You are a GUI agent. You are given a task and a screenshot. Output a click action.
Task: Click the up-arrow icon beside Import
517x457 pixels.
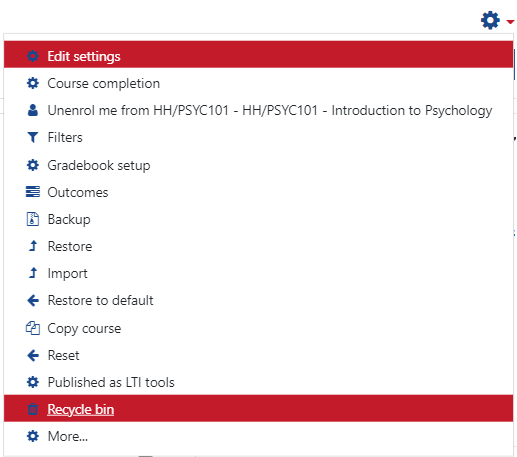[x=33, y=273]
